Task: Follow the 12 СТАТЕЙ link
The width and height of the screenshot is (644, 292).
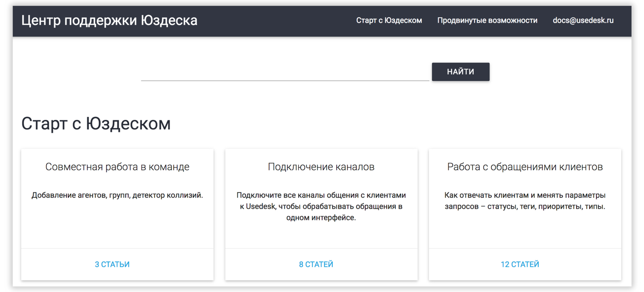Action: (520, 264)
